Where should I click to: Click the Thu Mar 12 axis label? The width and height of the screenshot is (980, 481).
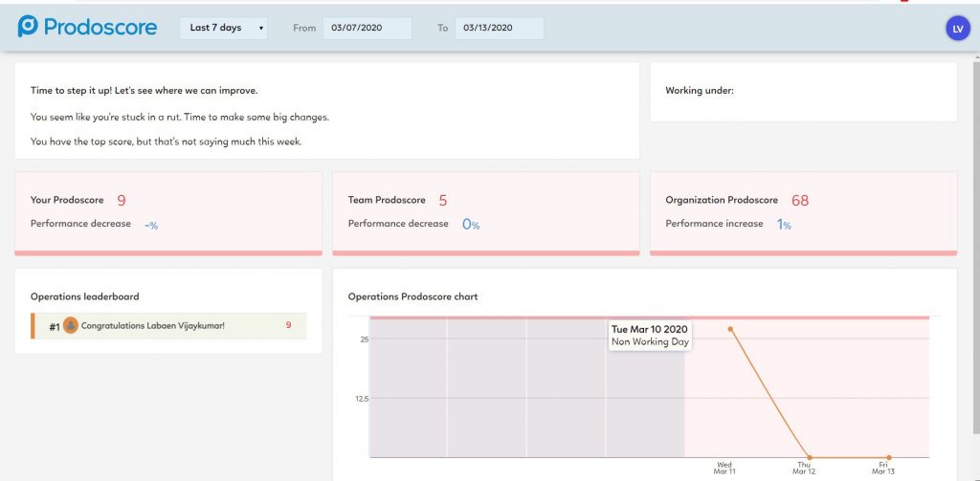[804, 469]
